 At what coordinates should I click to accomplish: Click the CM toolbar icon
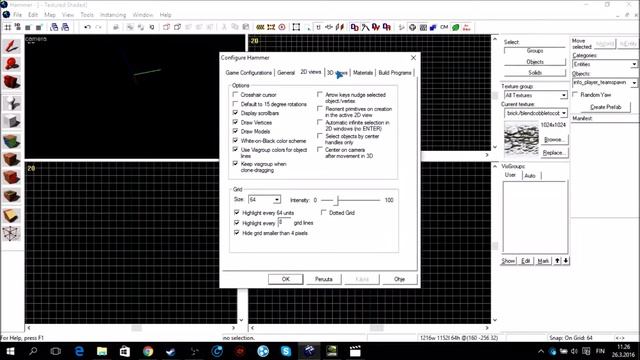tap(444, 27)
